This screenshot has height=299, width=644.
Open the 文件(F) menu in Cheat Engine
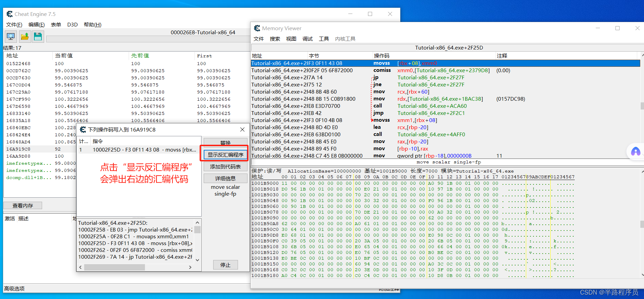(x=14, y=25)
